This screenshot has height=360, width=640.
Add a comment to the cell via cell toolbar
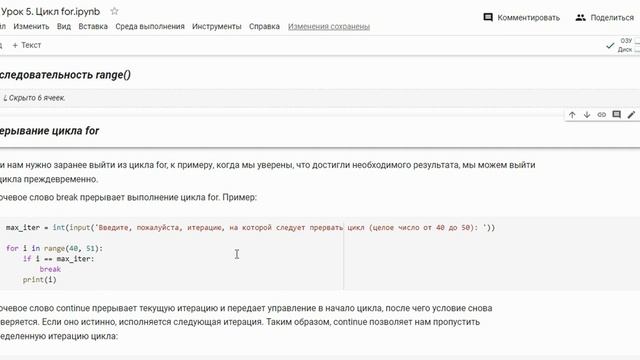(x=617, y=115)
